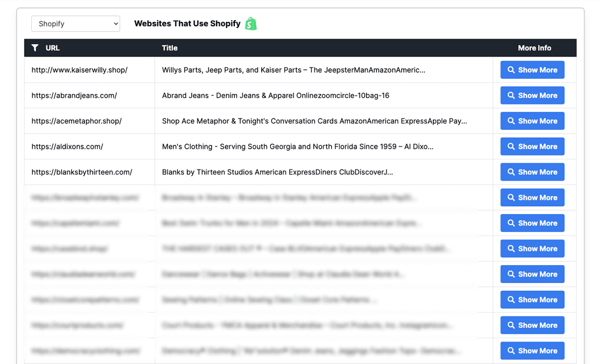Click magnifier icon in aldixons.com row

coord(511,146)
